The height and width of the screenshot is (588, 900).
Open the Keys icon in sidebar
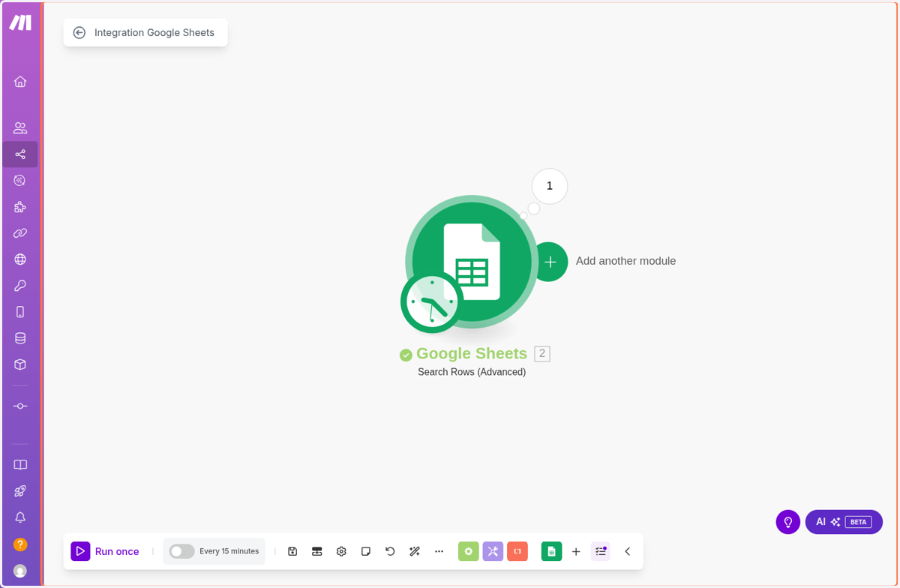(20, 285)
